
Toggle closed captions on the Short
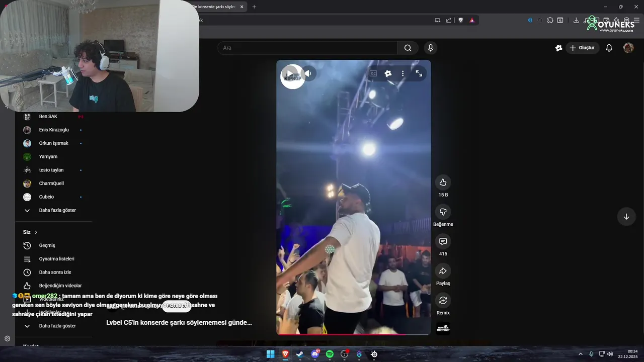pos(373,73)
